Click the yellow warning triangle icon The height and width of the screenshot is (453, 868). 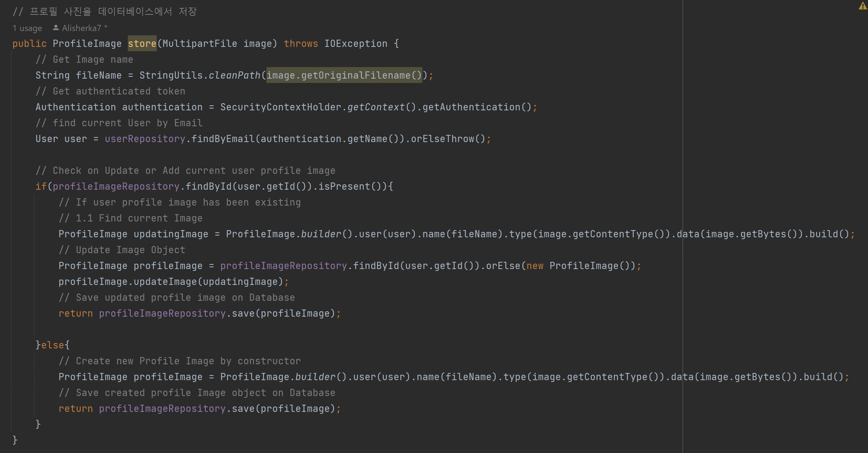tap(862, 6)
